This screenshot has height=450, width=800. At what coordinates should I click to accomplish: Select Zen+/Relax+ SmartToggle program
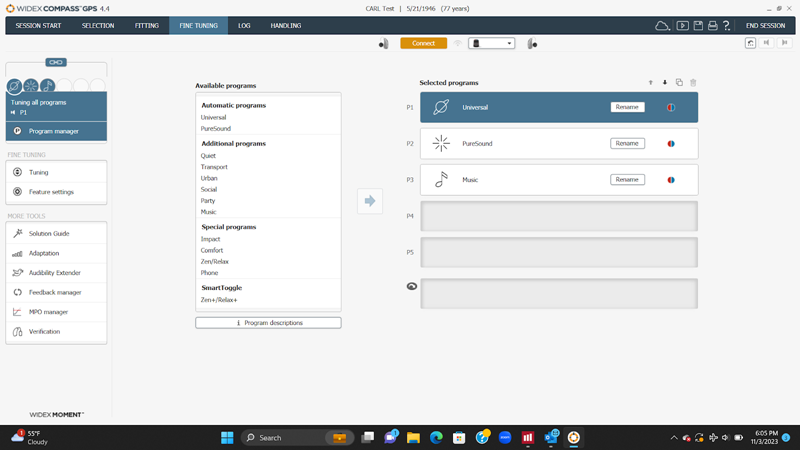click(219, 299)
